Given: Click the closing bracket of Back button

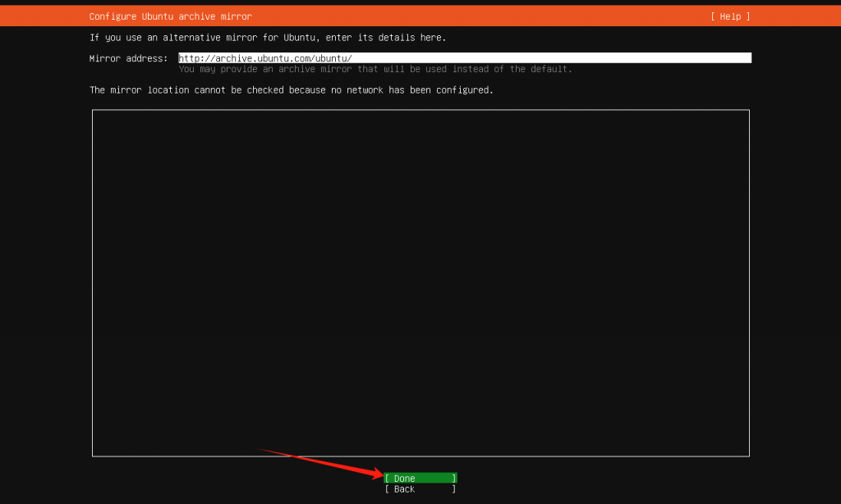Looking at the screenshot, I should 454,489.
